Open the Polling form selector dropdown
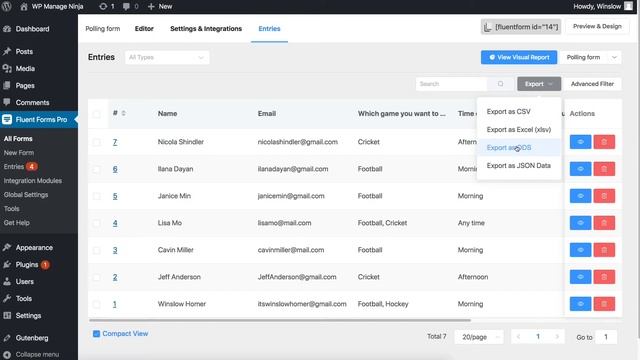 tap(591, 58)
